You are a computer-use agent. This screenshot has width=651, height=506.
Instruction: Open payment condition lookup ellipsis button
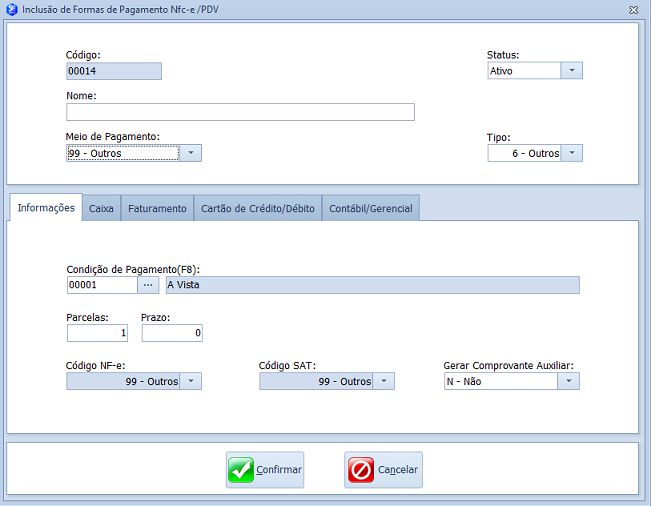click(149, 285)
